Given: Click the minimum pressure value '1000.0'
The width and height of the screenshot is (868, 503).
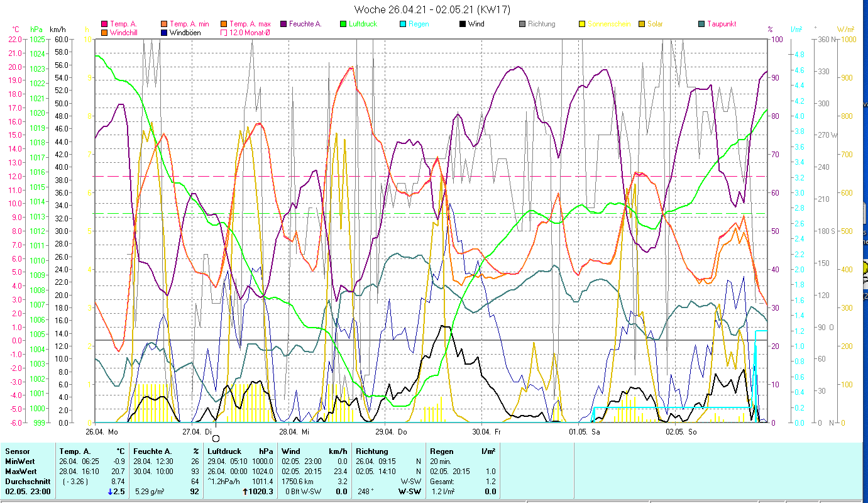Looking at the screenshot, I should pos(263,462).
